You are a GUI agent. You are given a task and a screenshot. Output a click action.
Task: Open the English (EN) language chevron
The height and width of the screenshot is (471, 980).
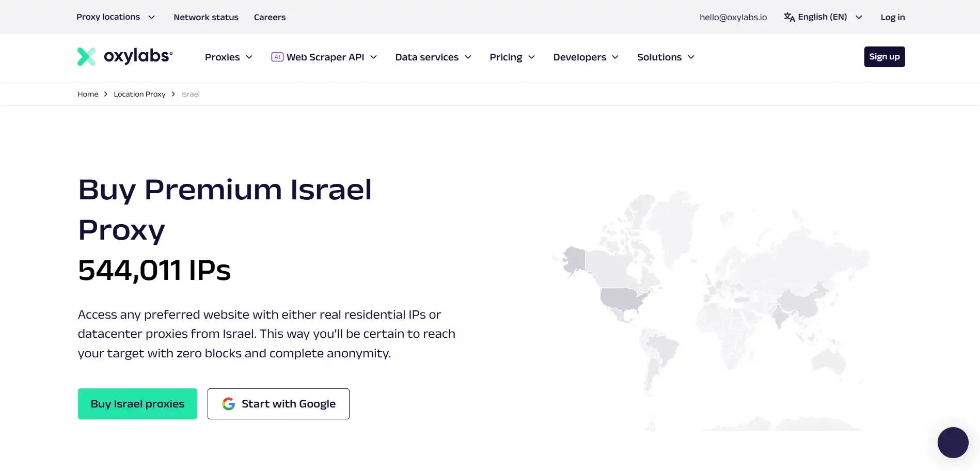[859, 17]
